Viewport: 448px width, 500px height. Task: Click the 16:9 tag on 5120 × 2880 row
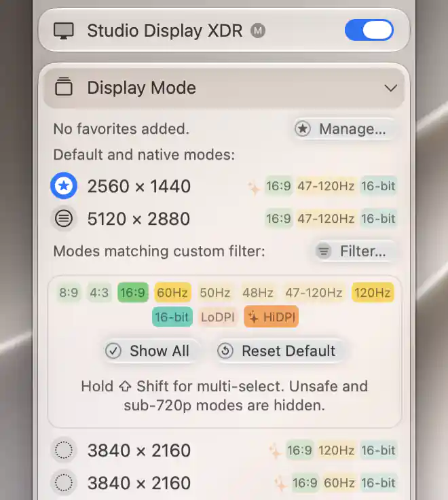[x=278, y=219]
